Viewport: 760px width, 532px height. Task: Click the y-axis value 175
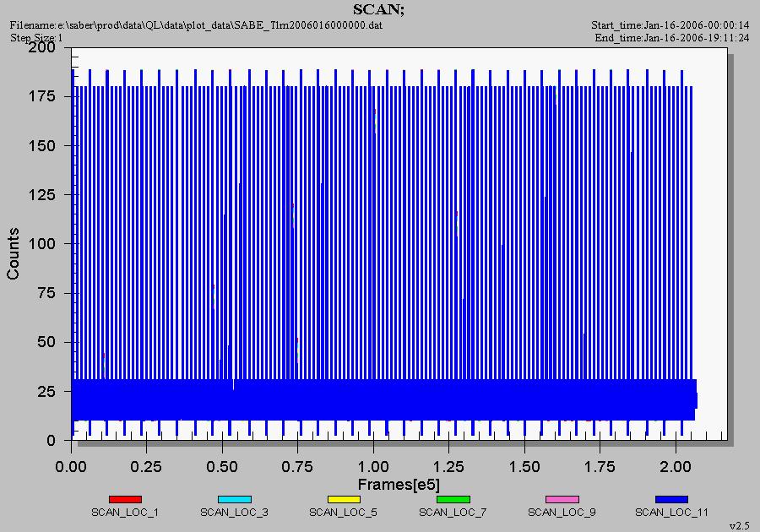pyautogui.click(x=42, y=96)
